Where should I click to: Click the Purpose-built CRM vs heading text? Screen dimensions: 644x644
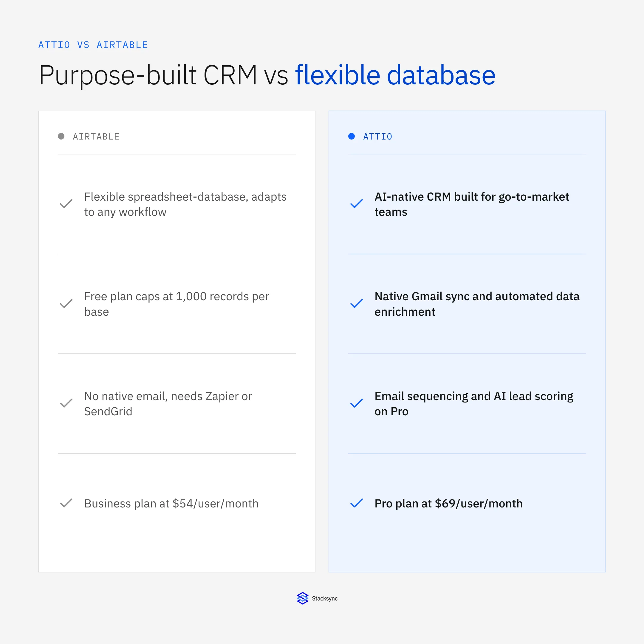point(163,75)
